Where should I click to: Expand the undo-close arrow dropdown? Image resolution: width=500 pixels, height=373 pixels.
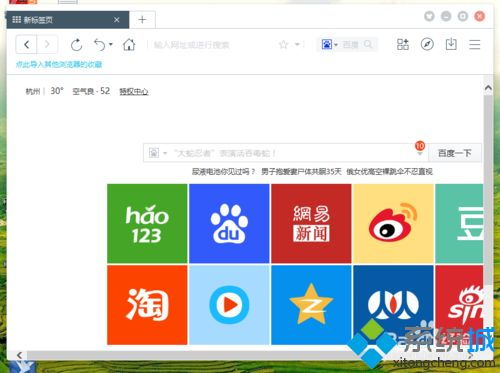click(x=111, y=44)
